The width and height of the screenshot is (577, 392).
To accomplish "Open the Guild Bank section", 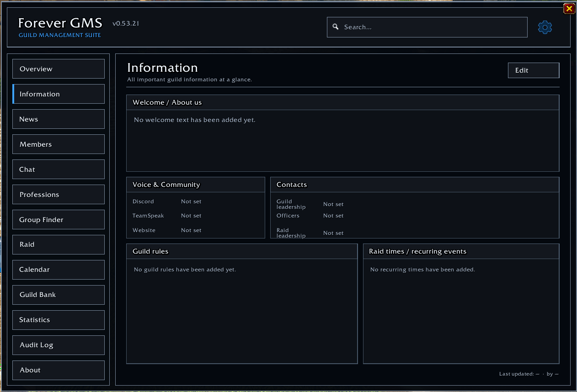I will click(59, 295).
